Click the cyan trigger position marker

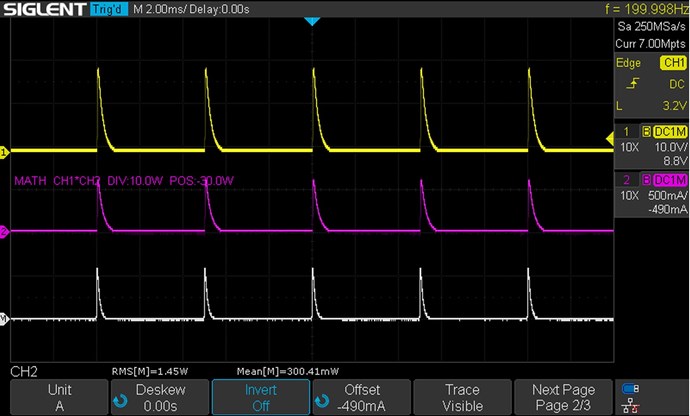[x=312, y=22]
